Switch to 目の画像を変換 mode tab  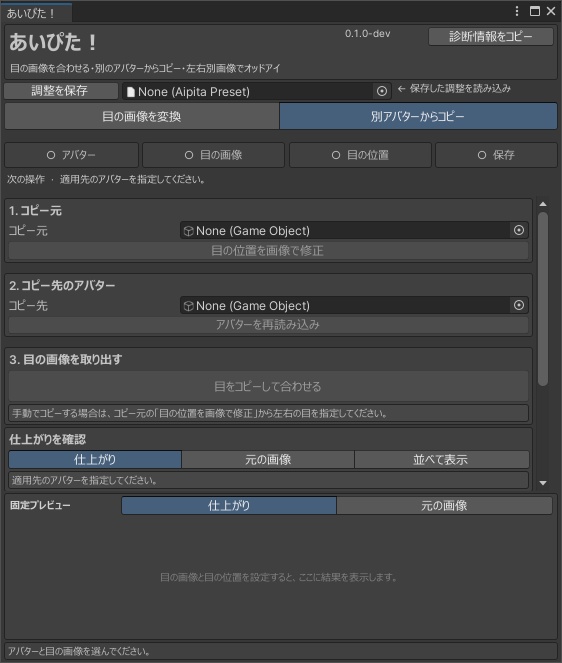[x=142, y=116]
